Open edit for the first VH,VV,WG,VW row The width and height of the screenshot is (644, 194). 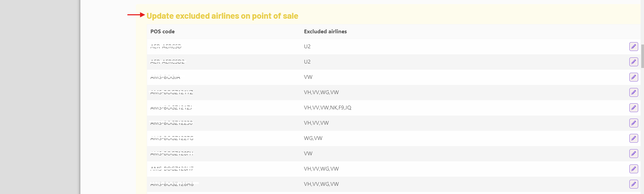633,92
